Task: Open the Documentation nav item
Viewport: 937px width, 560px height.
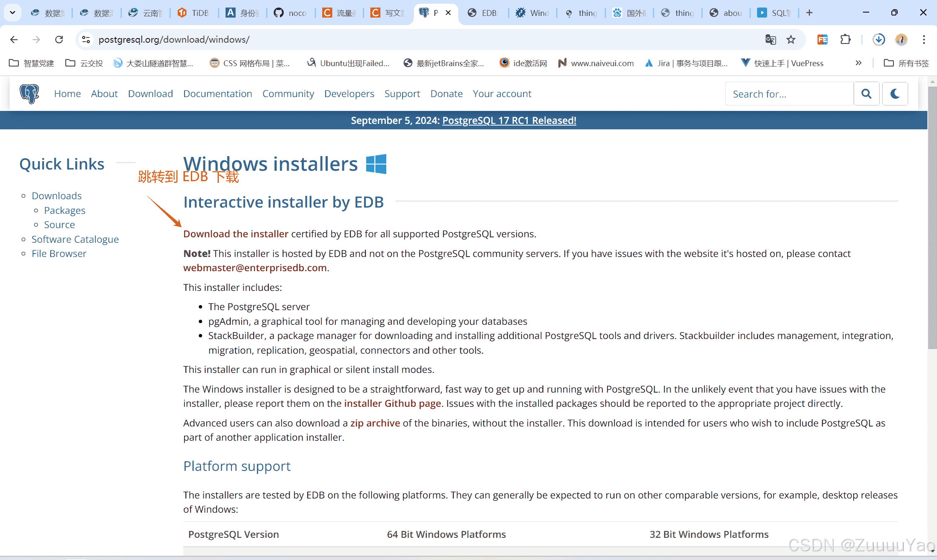Action: point(218,93)
